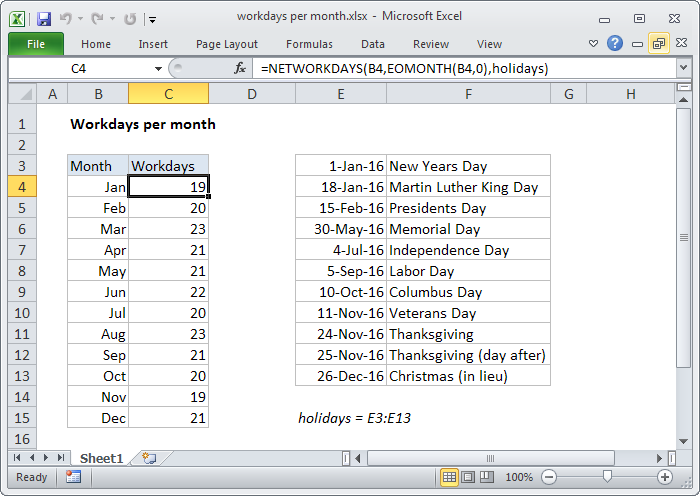This screenshot has width=700, height=496.
Task: Click the zoom in plus button
Action: click(665, 477)
